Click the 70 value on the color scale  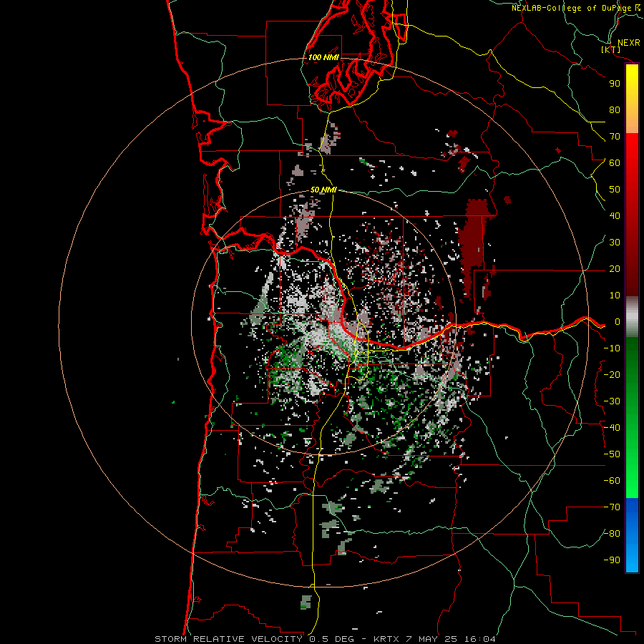tap(615, 137)
